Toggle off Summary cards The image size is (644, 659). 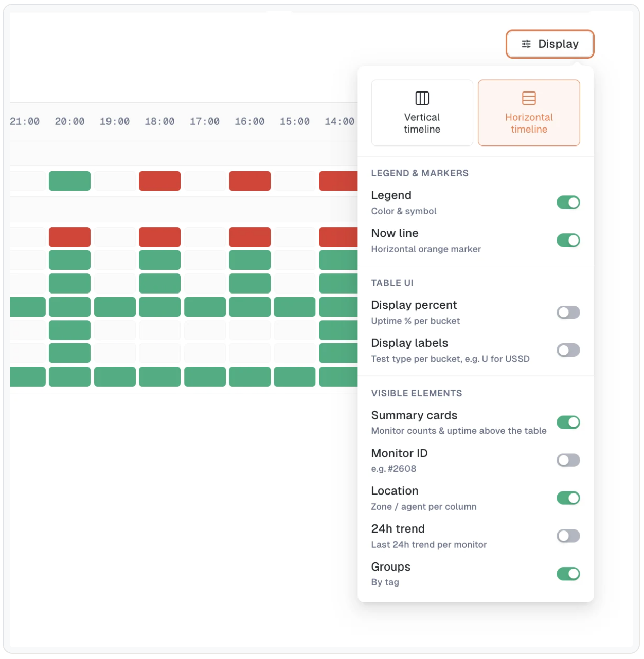click(568, 423)
